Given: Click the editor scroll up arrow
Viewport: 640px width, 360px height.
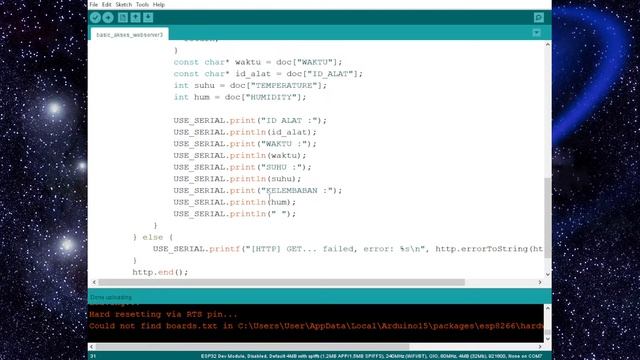Looking at the screenshot, I should (x=548, y=44).
